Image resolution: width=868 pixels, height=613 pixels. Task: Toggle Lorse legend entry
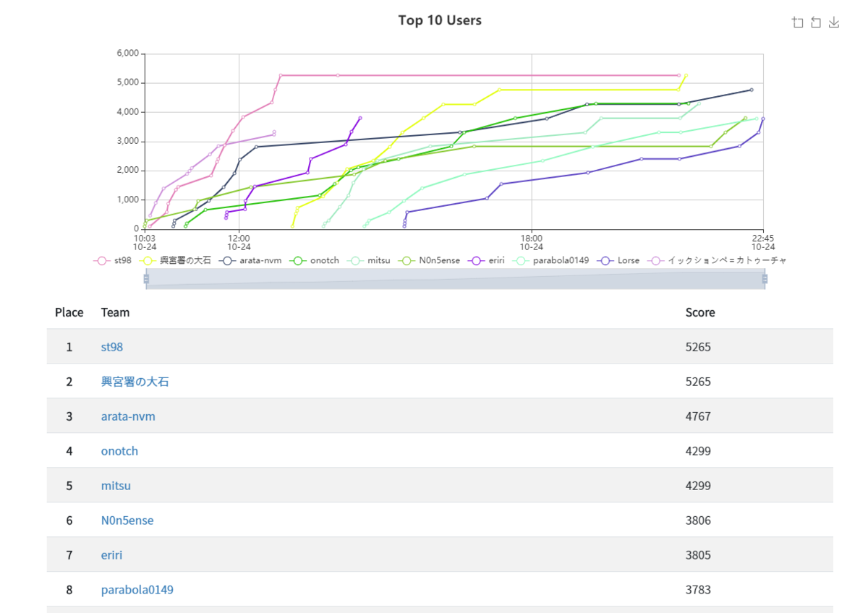618,260
